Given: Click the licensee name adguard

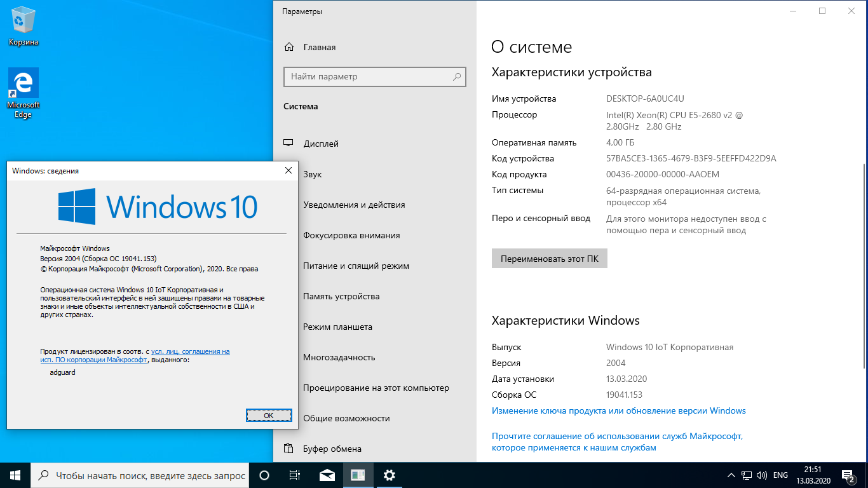Looking at the screenshot, I should pos(62,372).
